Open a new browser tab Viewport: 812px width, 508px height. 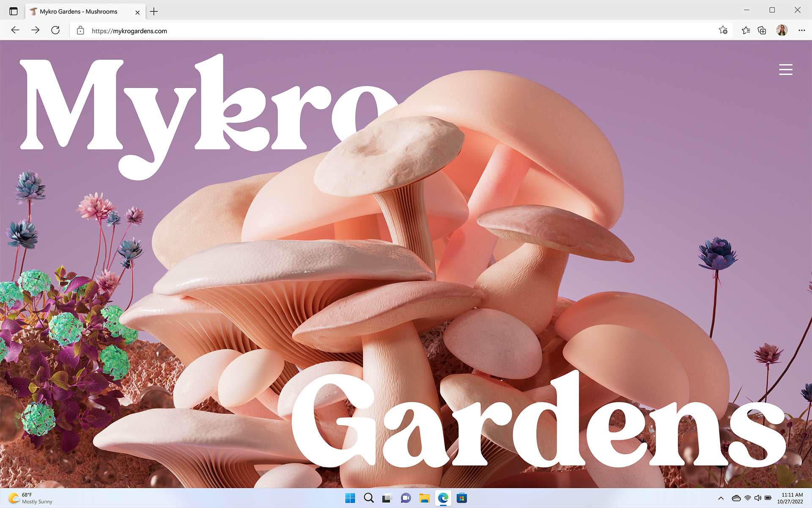click(154, 11)
